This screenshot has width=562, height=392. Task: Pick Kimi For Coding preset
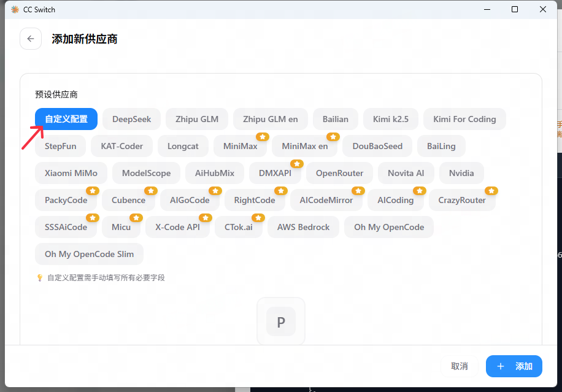(464, 119)
